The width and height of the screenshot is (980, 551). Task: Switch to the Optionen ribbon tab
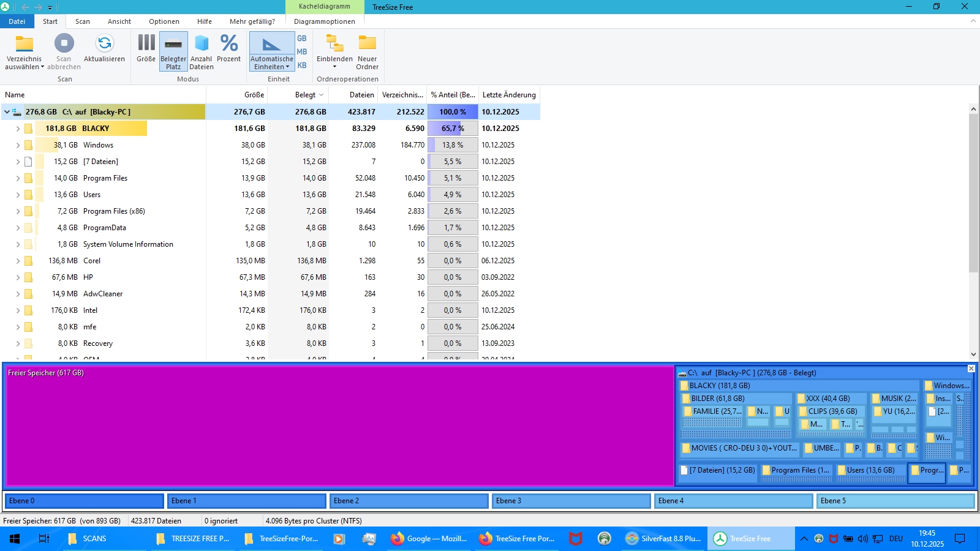click(164, 21)
